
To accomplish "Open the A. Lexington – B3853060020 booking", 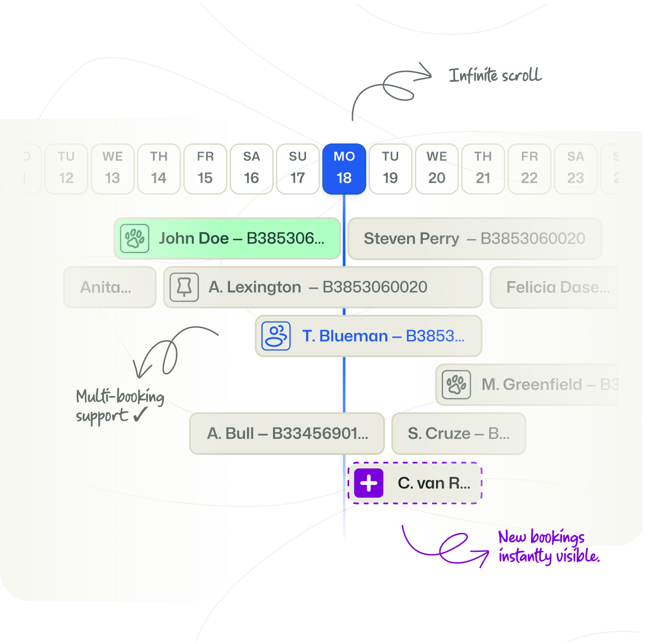I will click(x=323, y=287).
